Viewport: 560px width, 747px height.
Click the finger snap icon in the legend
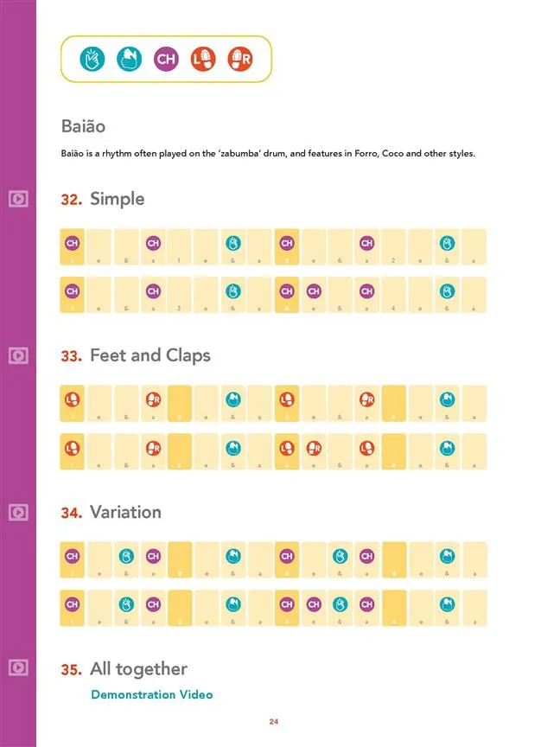tap(92, 59)
